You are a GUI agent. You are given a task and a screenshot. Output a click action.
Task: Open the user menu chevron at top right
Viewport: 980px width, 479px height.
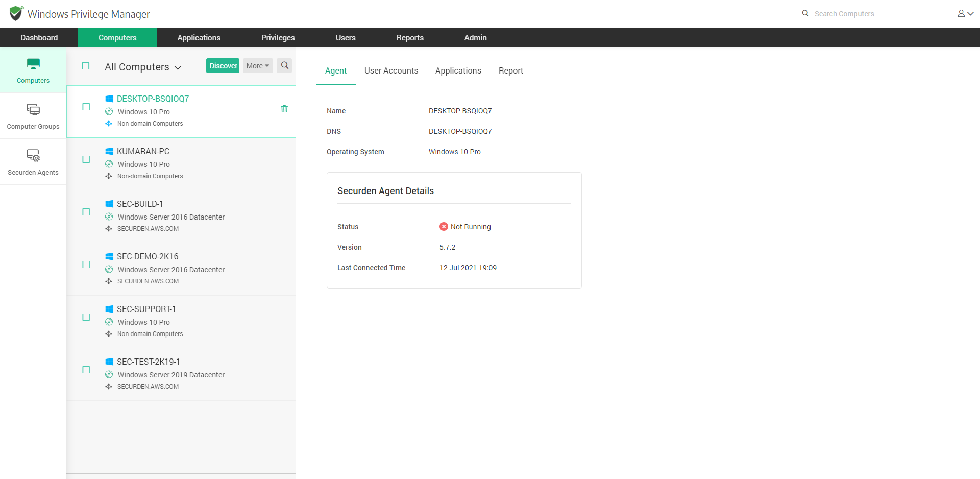tap(970, 13)
